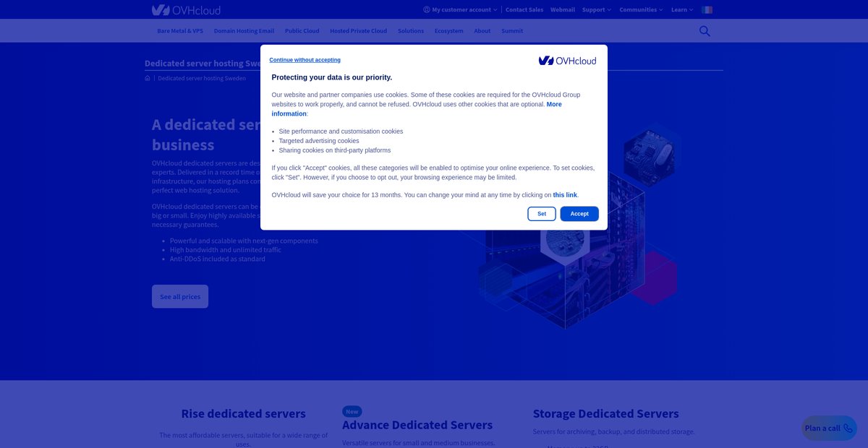Click 'Anti-DDoS included as standard' bullet
This screenshot has width=868, height=448.
pyautogui.click(x=218, y=259)
